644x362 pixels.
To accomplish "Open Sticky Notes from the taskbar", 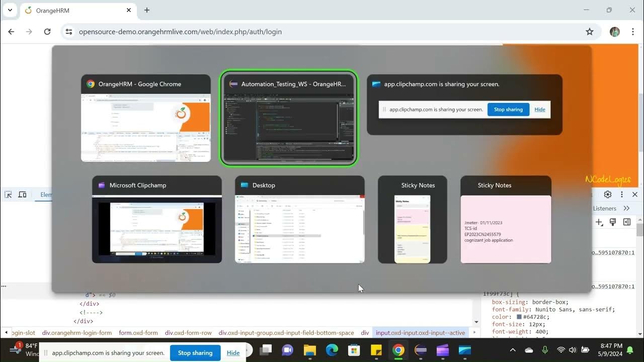I will tap(376, 350).
